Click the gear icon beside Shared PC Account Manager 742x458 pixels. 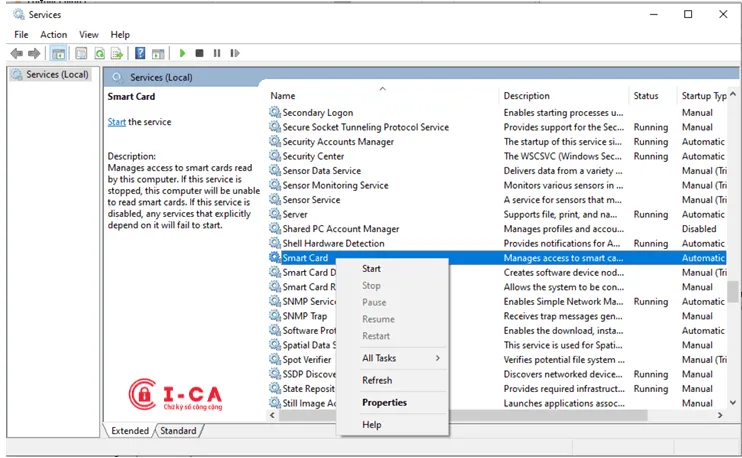point(275,229)
